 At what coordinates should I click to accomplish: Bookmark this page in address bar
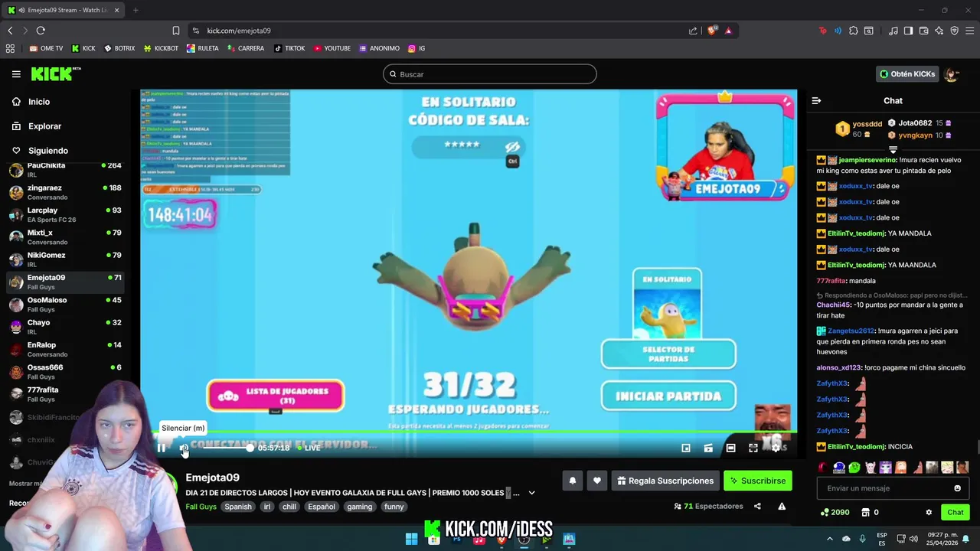[x=175, y=31]
